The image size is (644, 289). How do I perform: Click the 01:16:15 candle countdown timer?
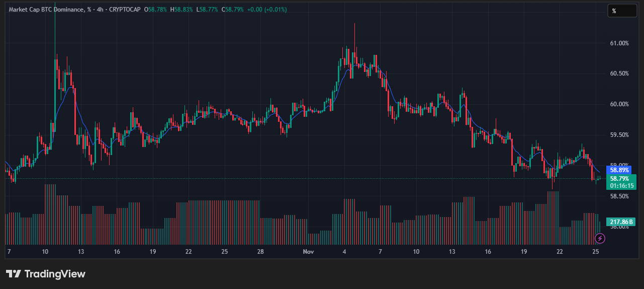622,186
